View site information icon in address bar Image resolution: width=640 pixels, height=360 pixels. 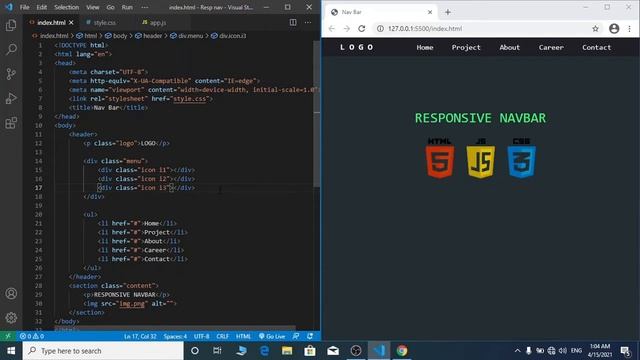point(380,29)
